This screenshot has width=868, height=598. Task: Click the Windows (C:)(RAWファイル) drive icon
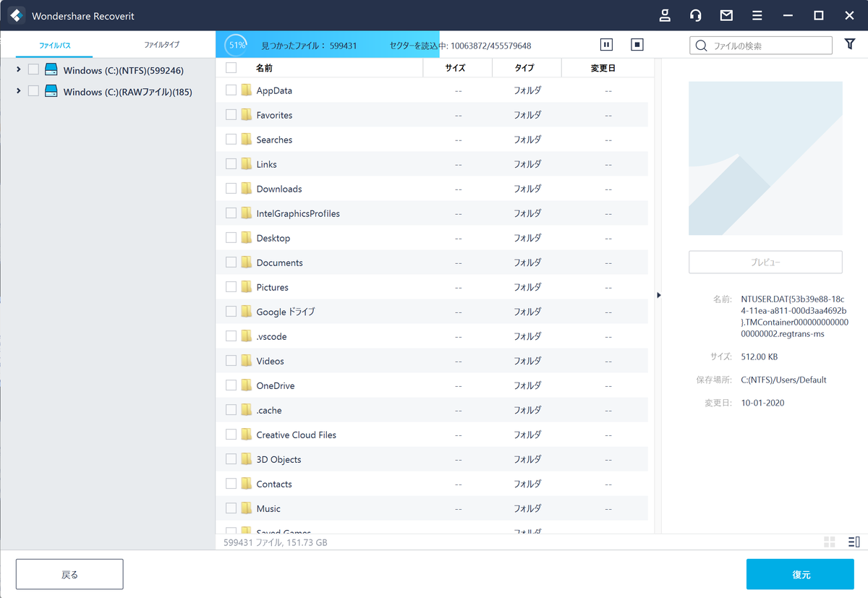tap(51, 91)
